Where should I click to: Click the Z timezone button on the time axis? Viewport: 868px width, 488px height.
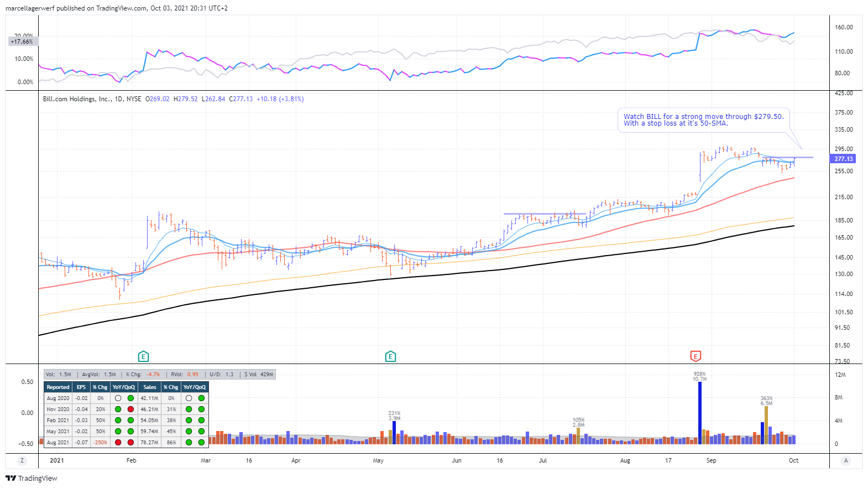(x=22, y=460)
